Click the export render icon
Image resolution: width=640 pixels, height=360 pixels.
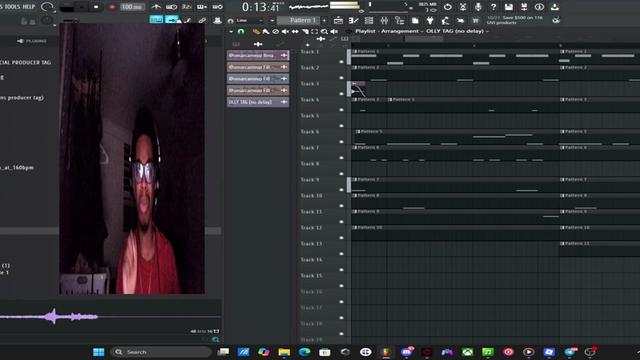pyautogui.click(x=524, y=7)
